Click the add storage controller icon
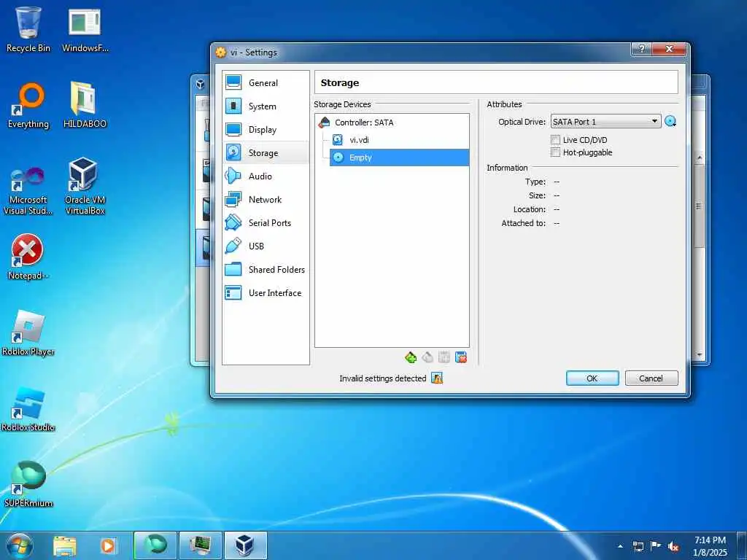This screenshot has height=560, width=747. coord(411,357)
